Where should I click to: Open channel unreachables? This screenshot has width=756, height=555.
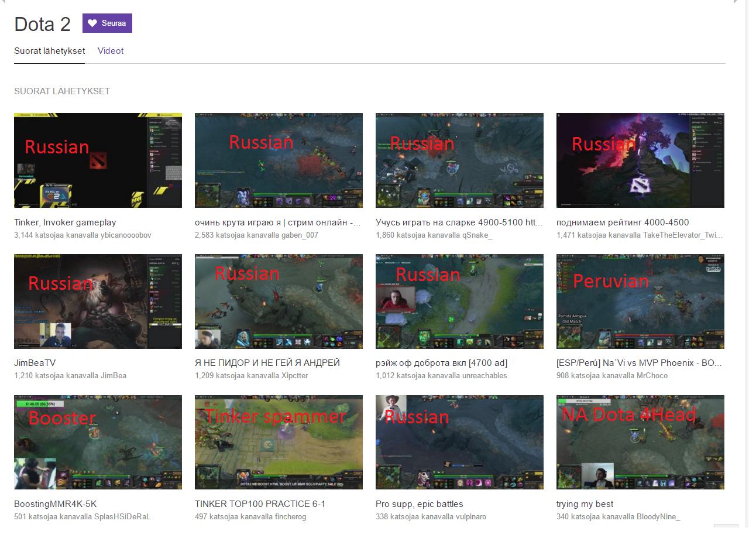484,376
